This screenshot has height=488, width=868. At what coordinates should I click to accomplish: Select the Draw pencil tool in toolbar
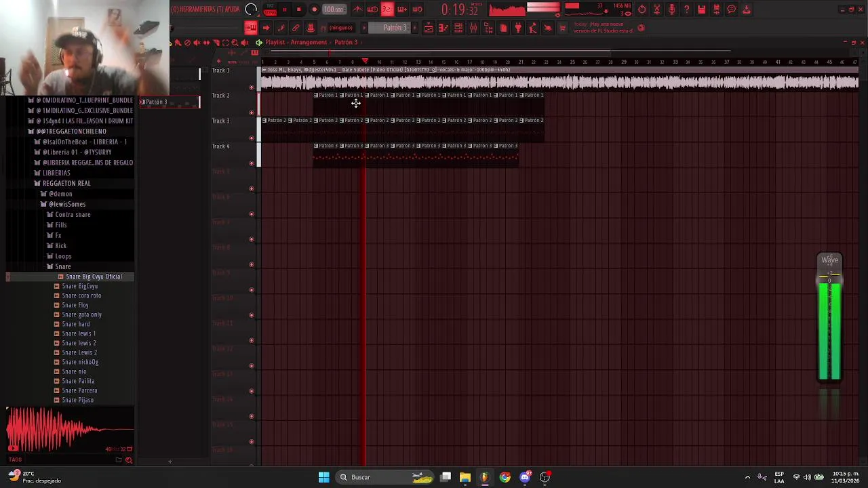click(281, 28)
